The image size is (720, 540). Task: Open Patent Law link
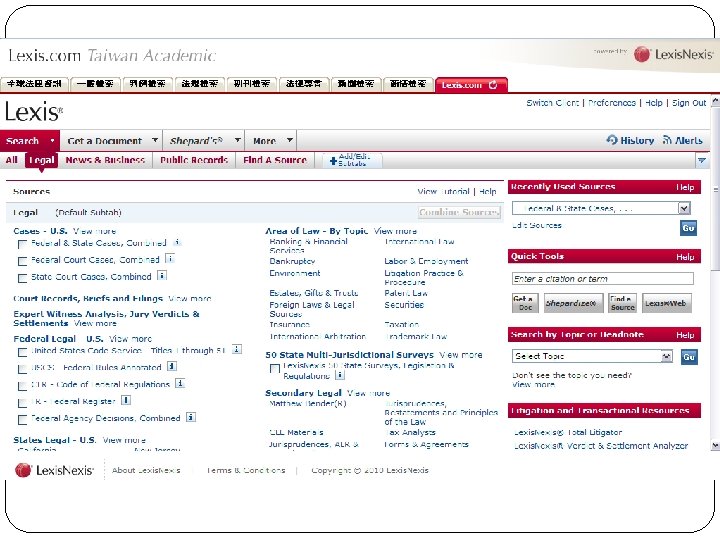pos(406,292)
